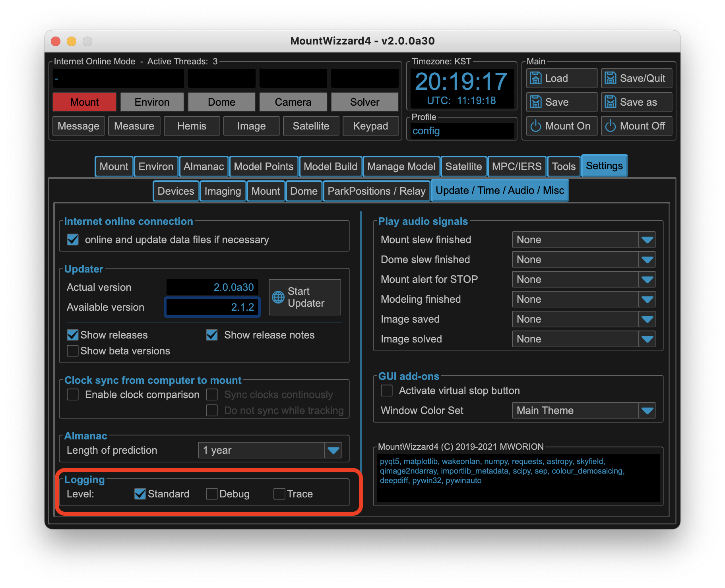Click the Satellite window button
The height and width of the screenshot is (588, 725).
(x=311, y=126)
